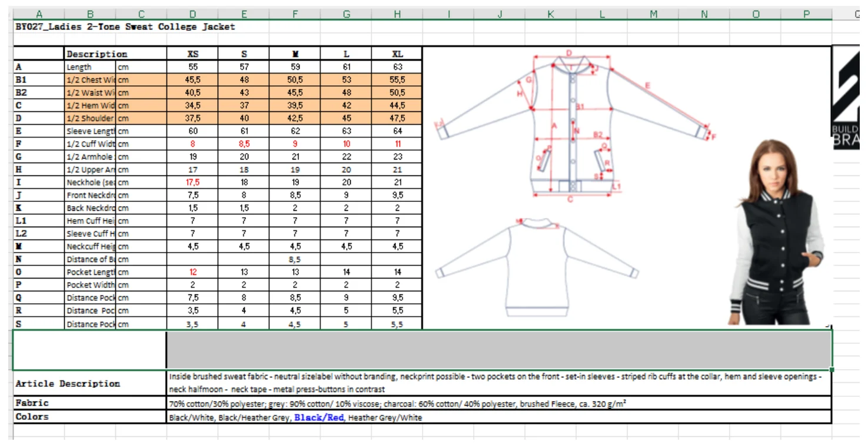
Task: Click value '47,5' in 1/2 Shoulder row
Action: click(x=397, y=118)
